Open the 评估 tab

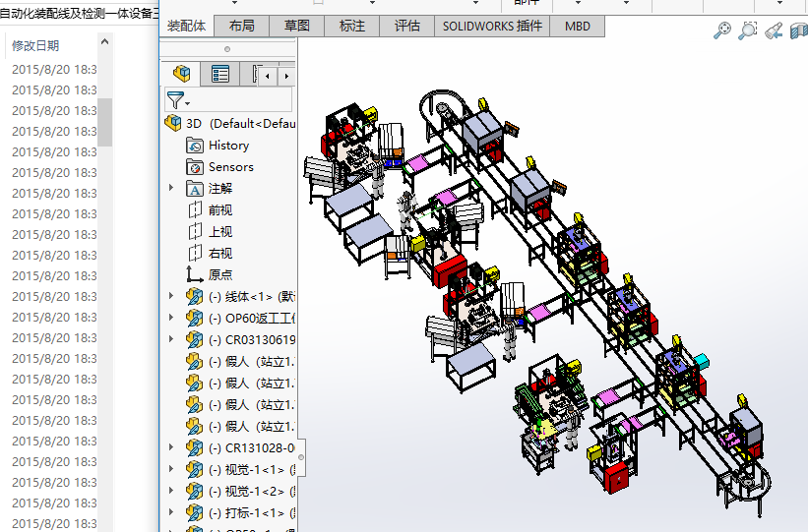click(x=407, y=26)
